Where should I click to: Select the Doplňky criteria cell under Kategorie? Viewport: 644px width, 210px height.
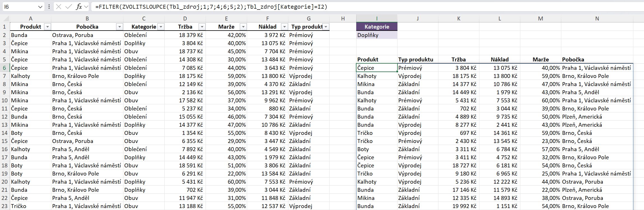[376, 35]
